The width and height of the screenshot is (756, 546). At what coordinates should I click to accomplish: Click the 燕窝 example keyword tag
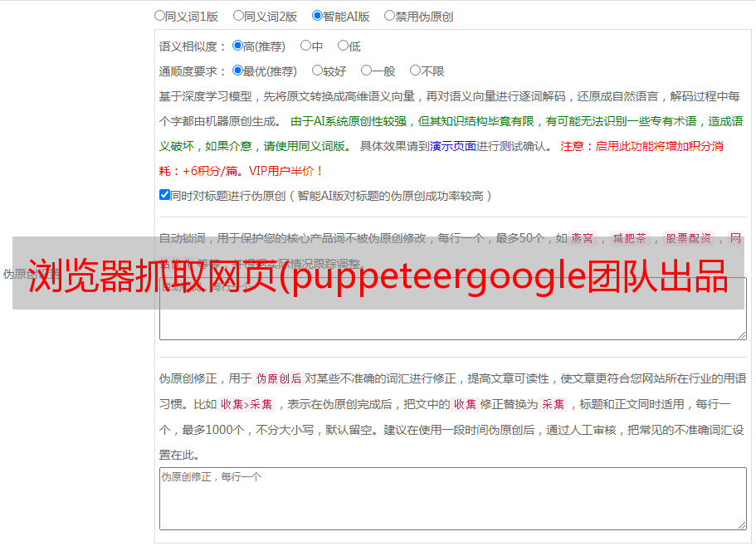click(582, 238)
